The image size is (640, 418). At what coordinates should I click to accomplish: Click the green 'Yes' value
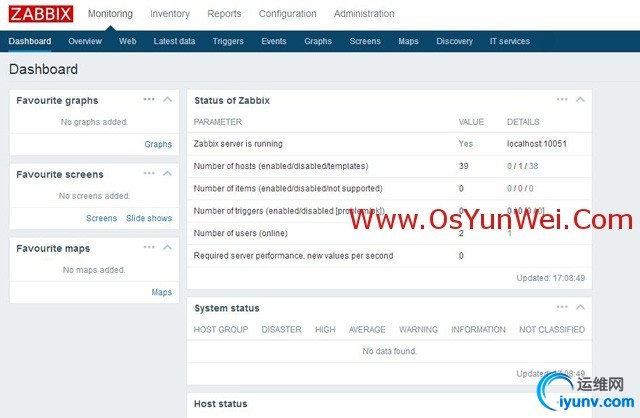(466, 144)
